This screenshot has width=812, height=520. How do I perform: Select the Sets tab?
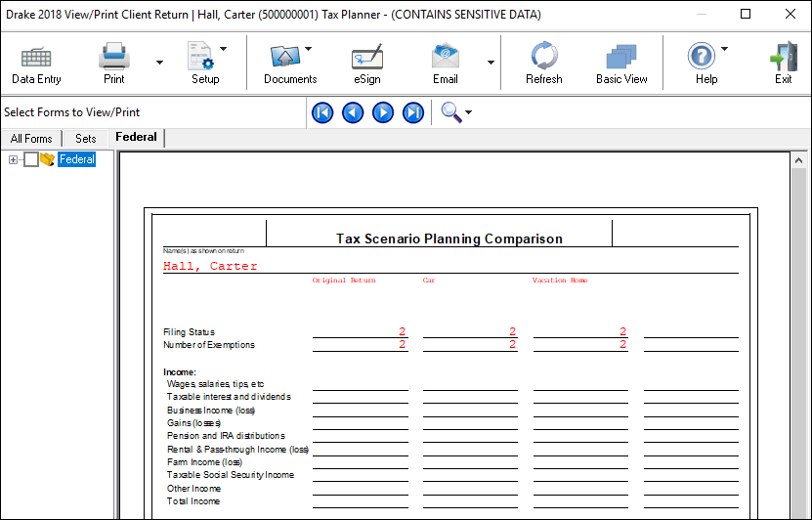[85, 139]
